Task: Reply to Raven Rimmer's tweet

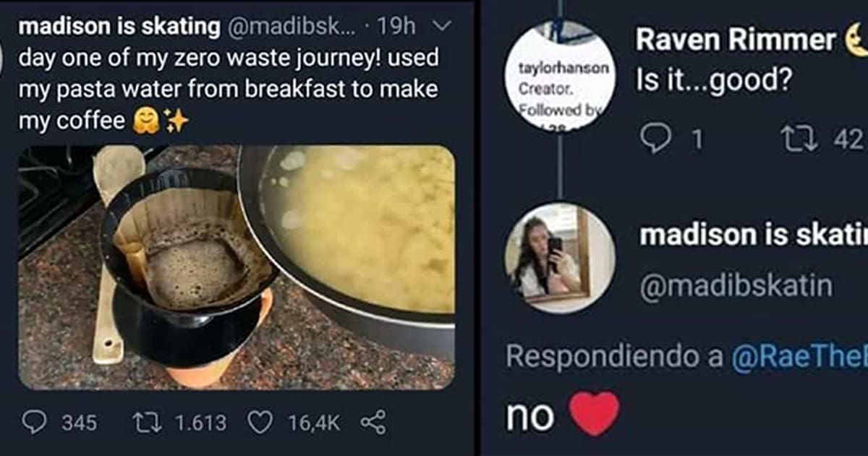Action: [656, 138]
